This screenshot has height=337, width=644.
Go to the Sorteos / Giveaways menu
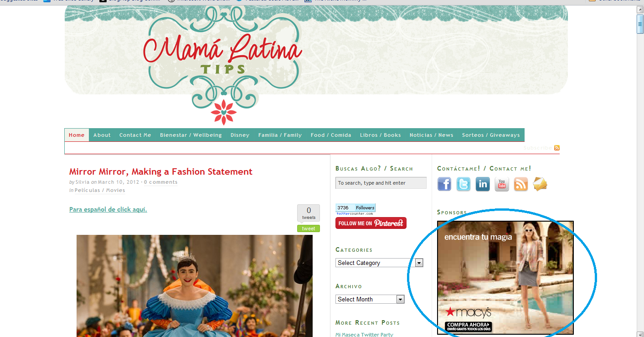click(491, 135)
